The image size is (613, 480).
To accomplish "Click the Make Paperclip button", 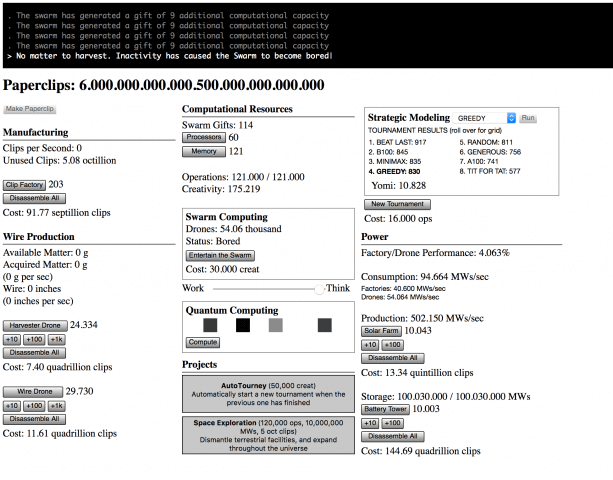I will pyautogui.click(x=30, y=108).
